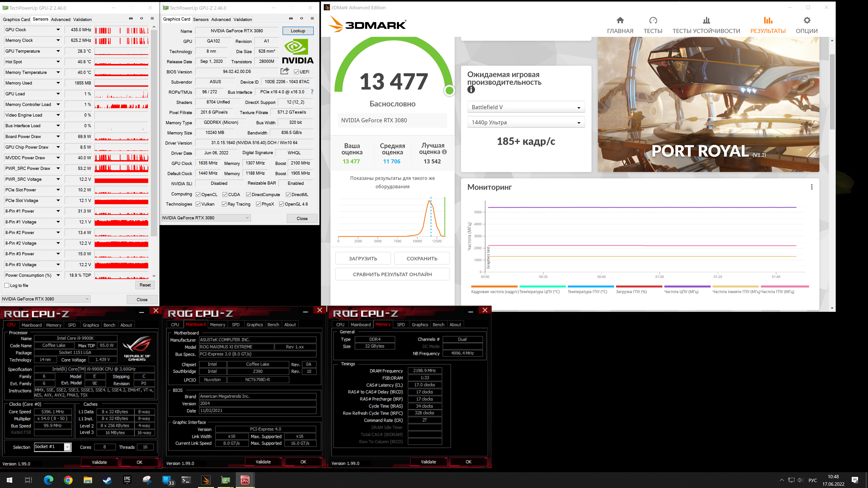Open ТЕСТЫ УСТОЙЧИВОСТИ section in 3DMark
868x488 pixels.
706,25
